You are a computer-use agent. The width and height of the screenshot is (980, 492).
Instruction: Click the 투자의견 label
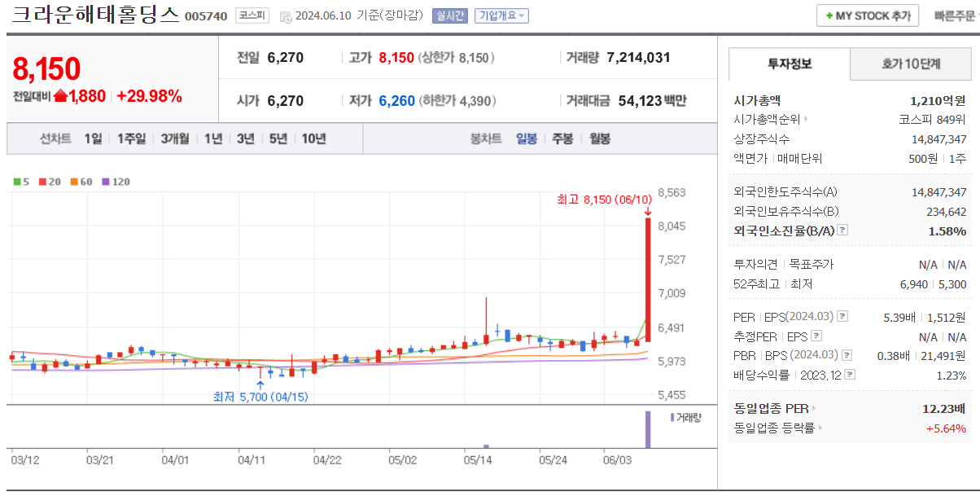tap(755, 265)
